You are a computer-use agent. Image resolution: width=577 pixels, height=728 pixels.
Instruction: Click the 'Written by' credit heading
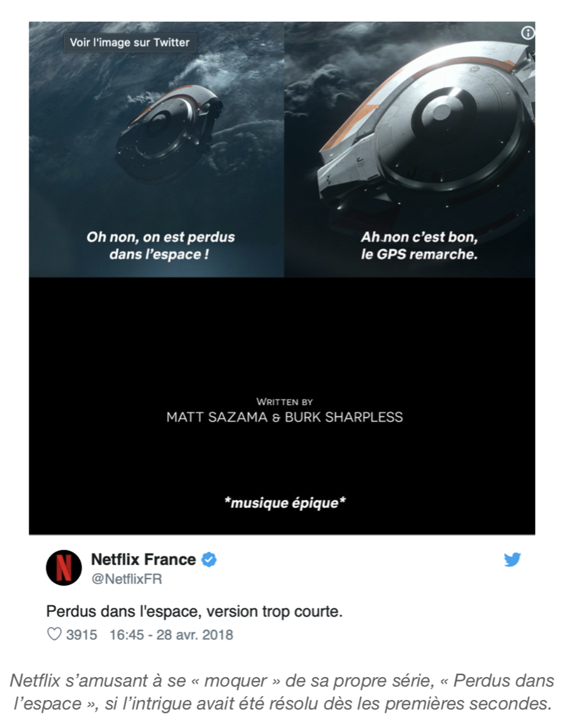pos(284,402)
